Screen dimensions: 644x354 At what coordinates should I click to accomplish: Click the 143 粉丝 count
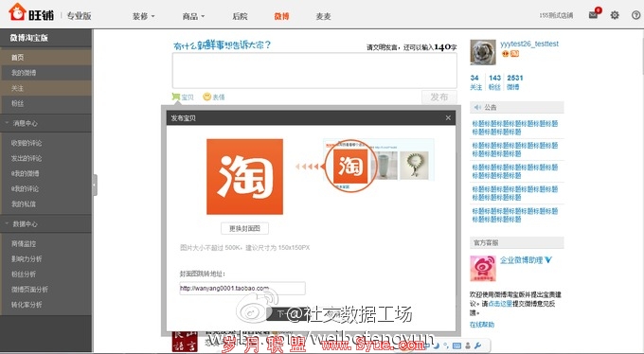point(494,82)
